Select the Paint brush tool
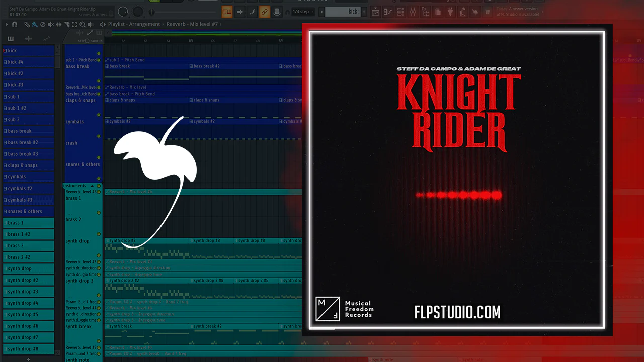The image size is (644, 362). 34,24
